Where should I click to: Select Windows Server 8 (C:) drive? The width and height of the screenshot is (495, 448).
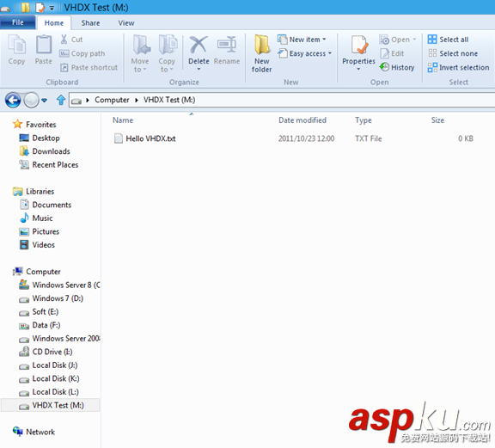point(59,285)
